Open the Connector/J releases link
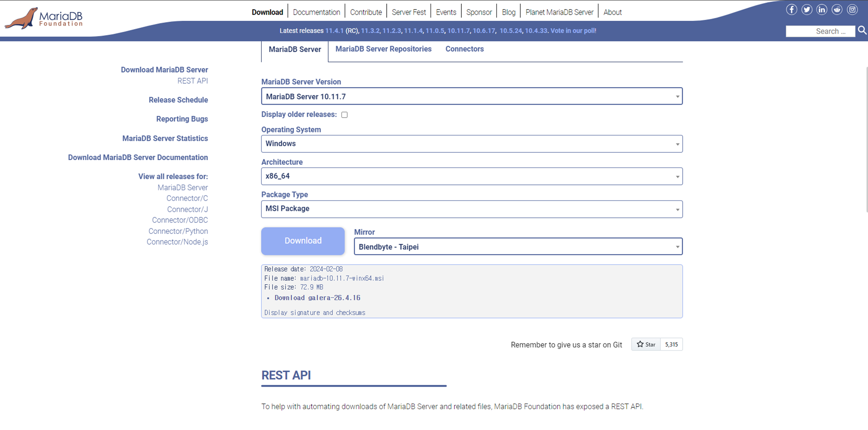Image resolution: width=868 pixels, height=430 pixels. [187, 209]
